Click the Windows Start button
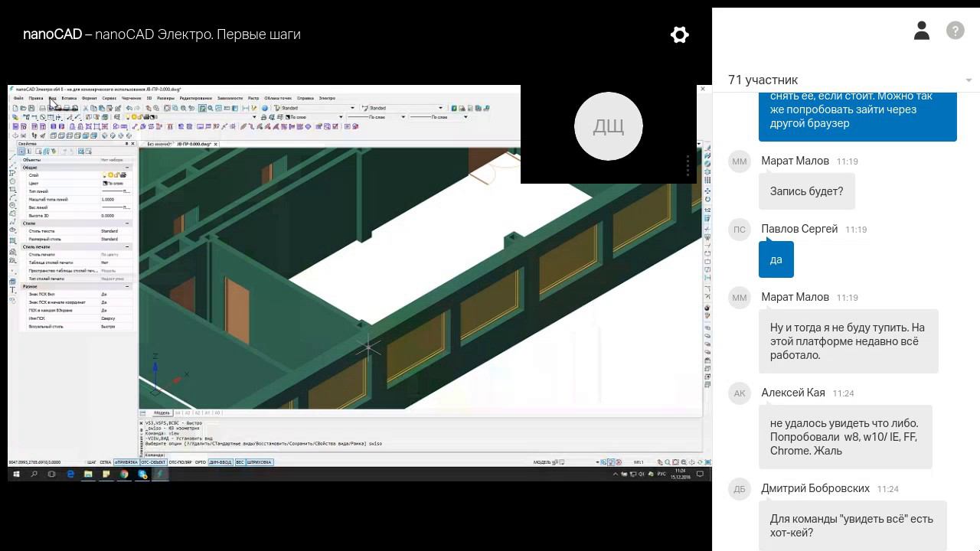This screenshot has width=980, height=551. [16, 474]
